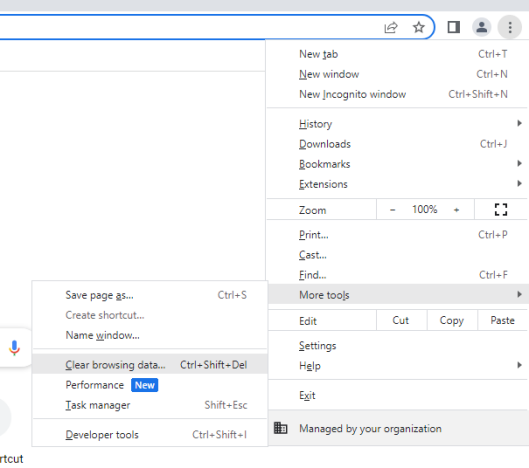Screen dimensions: 529x468
Task: Click the Copy button in Edit row
Action: [x=452, y=320]
